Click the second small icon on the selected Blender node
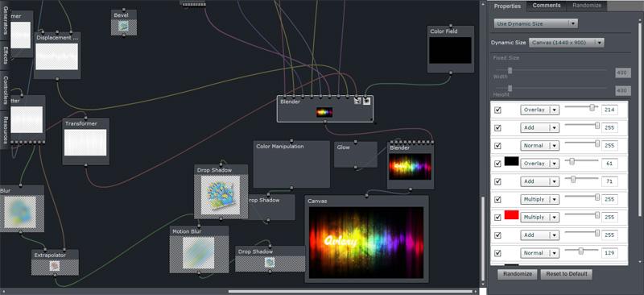 (366, 101)
